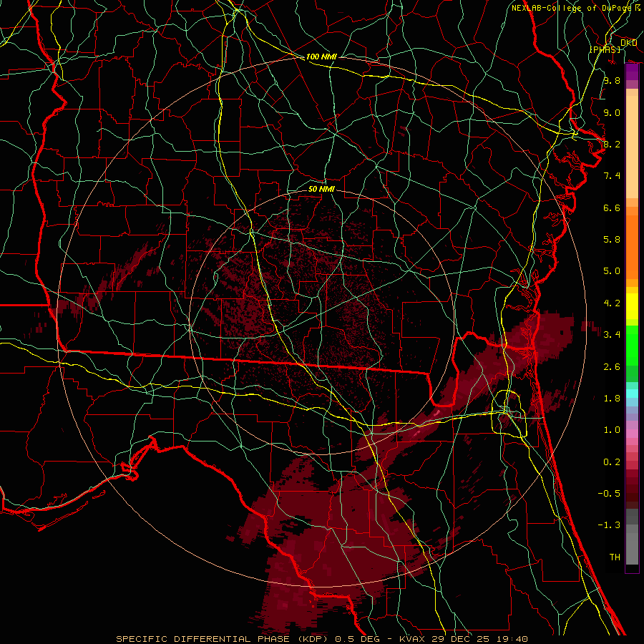Click the TH threshold label on legend
This screenshot has width=644, height=644.
(x=614, y=557)
